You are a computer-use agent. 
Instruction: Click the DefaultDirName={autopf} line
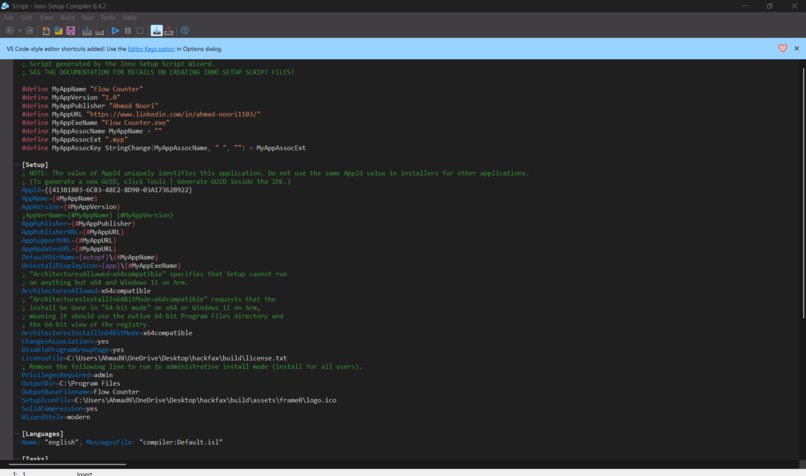coord(90,257)
